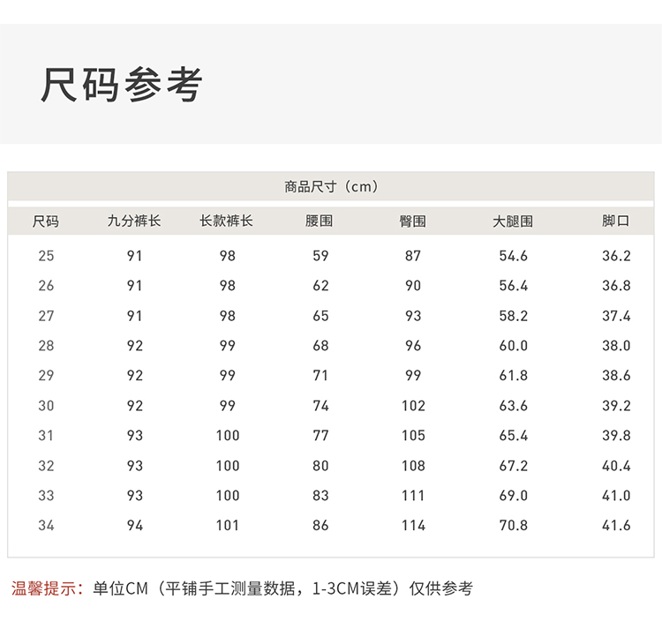This screenshot has width=662, height=644.
Task: Click size 31 in the 尺码 column
Action: click(x=46, y=436)
